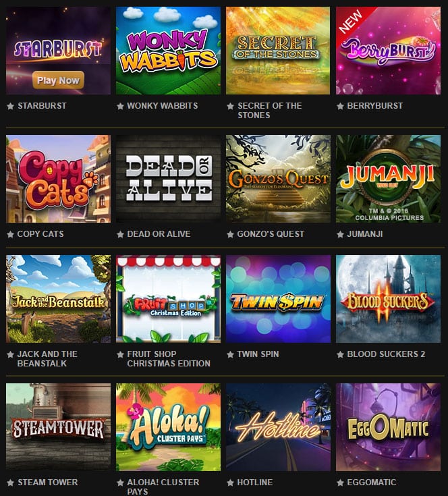The height and width of the screenshot is (496, 448).
Task: Toggle favorite star for Berryburst
Action: [340, 106]
